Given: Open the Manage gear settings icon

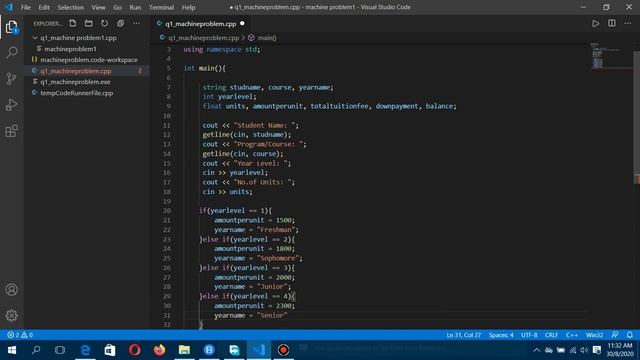Looking at the screenshot, I should click(11, 315).
